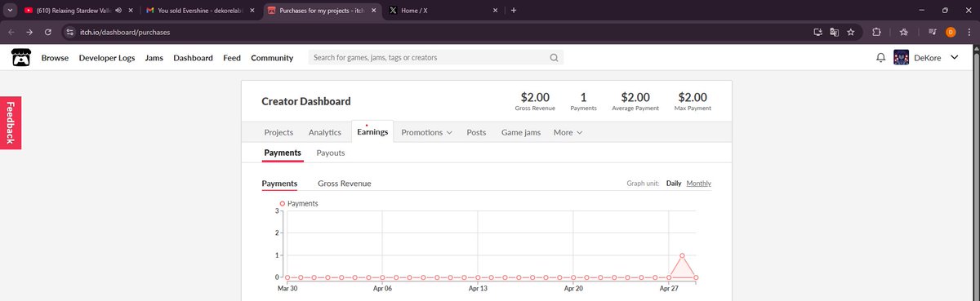980x301 pixels.
Task: Toggle the Payments legend series marker
Action: click(283, 203)
